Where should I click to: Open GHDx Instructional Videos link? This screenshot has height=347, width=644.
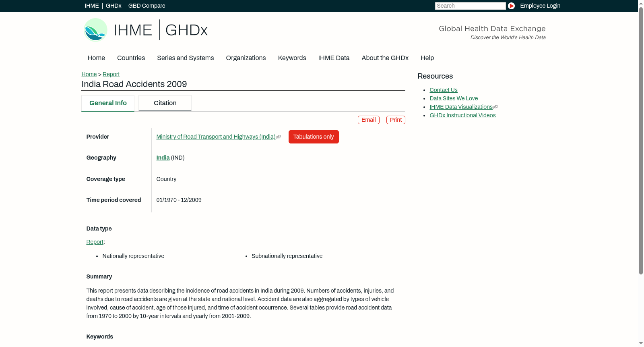pyautogui.click(x=462, y=115)
